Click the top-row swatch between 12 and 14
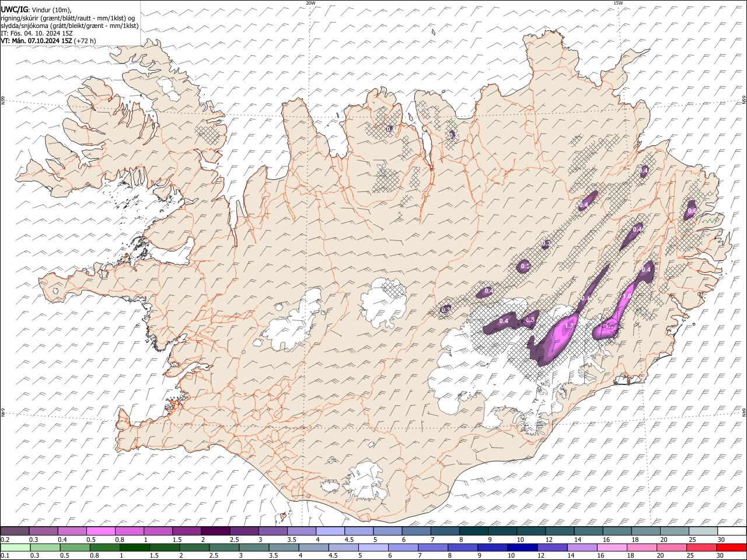Screen dimensions: 747x560 (x=560, y=531)
